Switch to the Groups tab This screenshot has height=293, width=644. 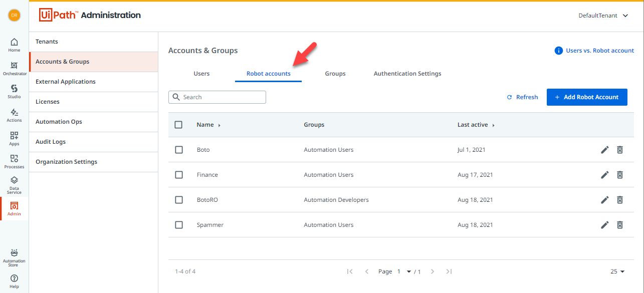point(335,74)
